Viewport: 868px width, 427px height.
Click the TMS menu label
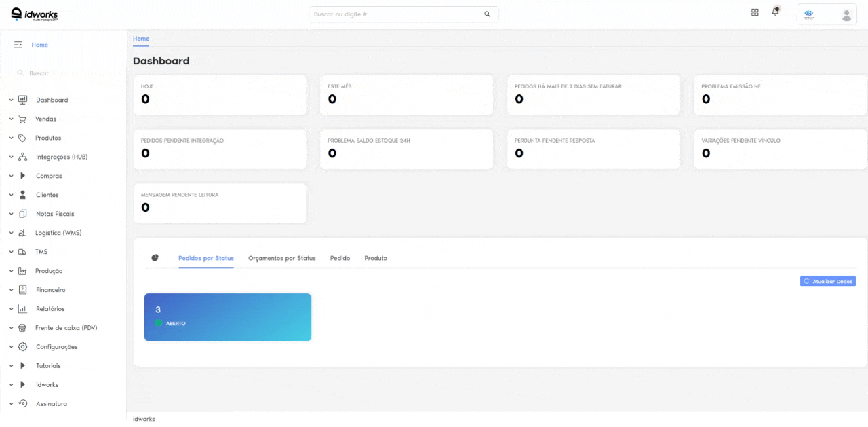coord(41,252)
